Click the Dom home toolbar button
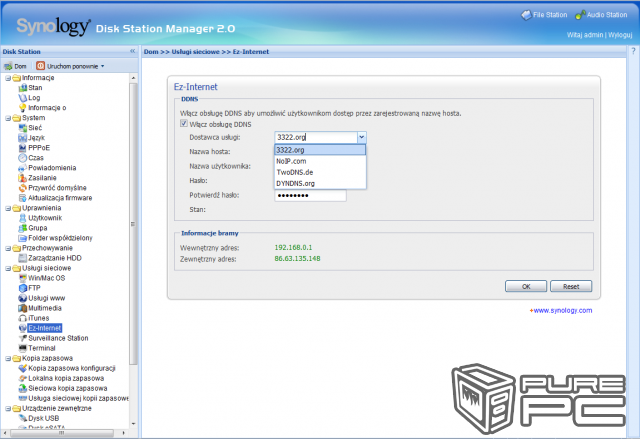Viewport: 640px width, 439px height. 16,66
